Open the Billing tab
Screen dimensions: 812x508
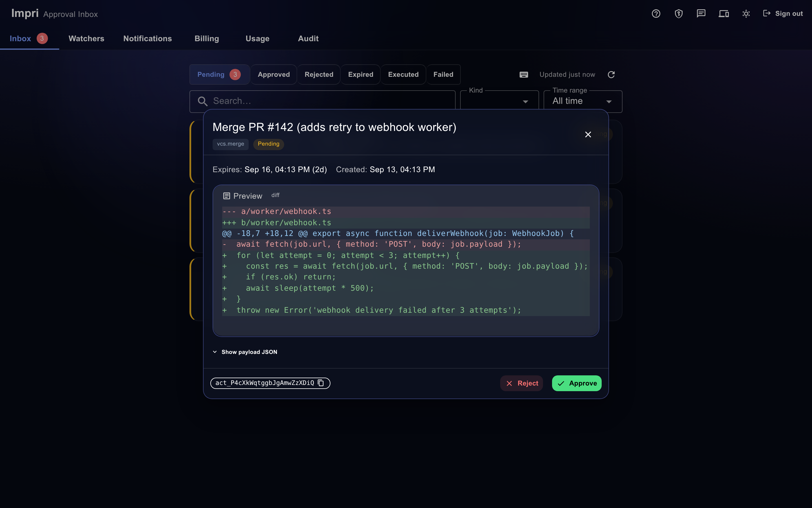(x=207, y=39)
